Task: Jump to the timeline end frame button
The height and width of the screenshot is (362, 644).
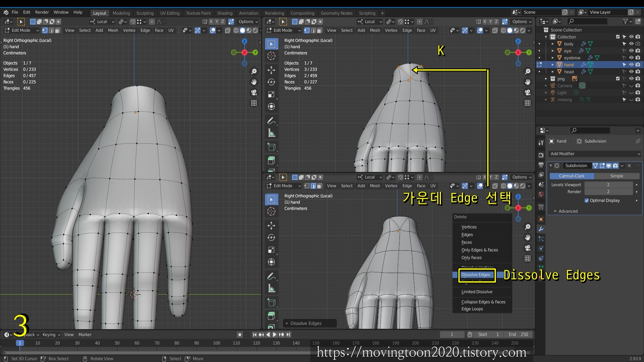Action: click(x=288, y=335)
